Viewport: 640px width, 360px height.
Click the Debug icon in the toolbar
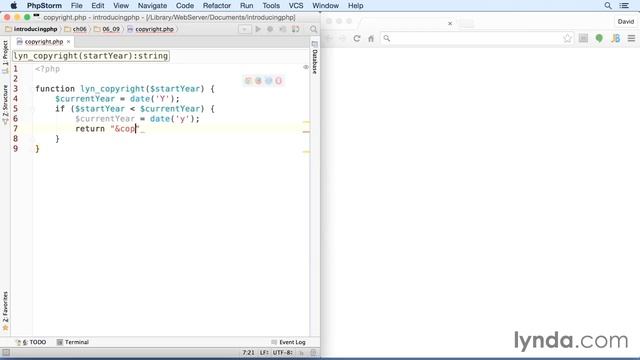pos(270,29)
